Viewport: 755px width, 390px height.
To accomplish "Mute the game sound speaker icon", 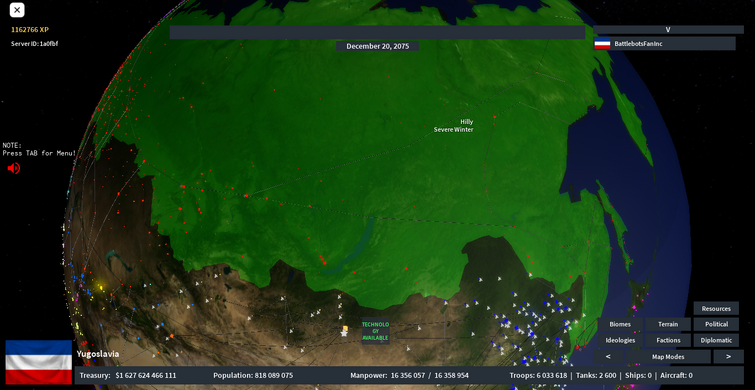I will pyautogui.click(x=13, y=168).
